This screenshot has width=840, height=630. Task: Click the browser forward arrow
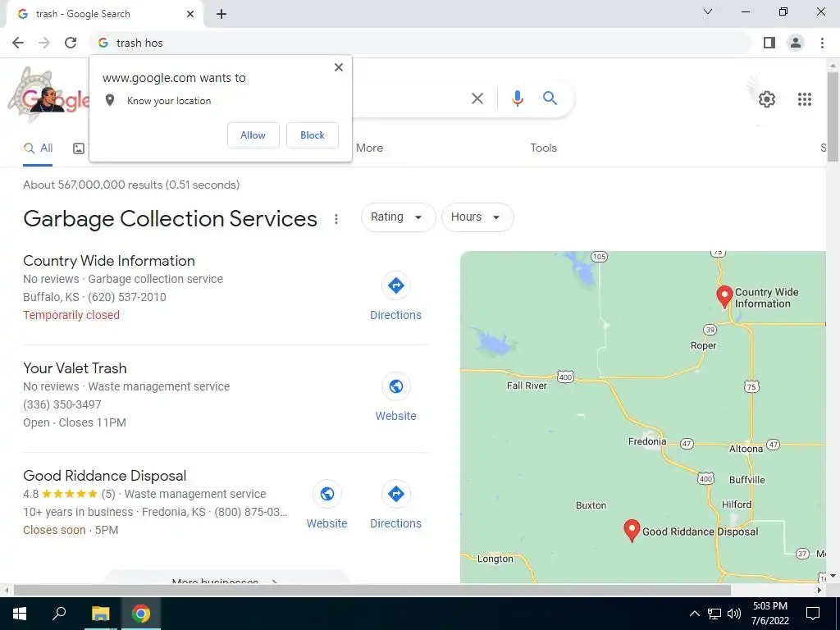click(x=44, y=43)
